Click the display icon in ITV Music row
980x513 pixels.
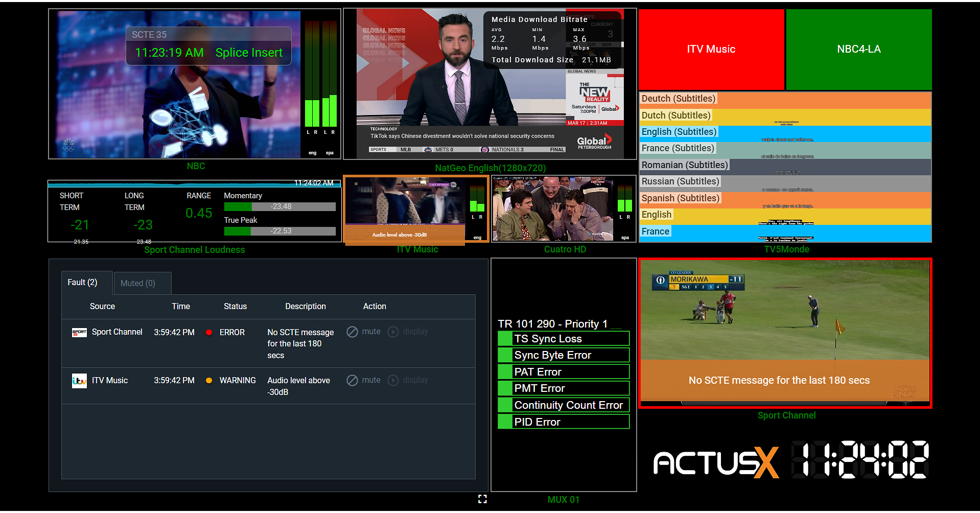[393, 380]
